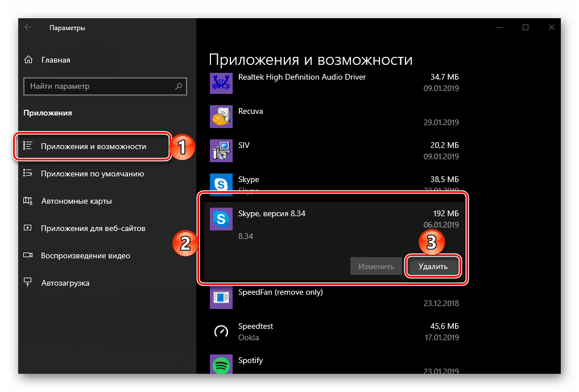Click the 45,6 МБ size value
579x392 pixels.
point(445,326)
